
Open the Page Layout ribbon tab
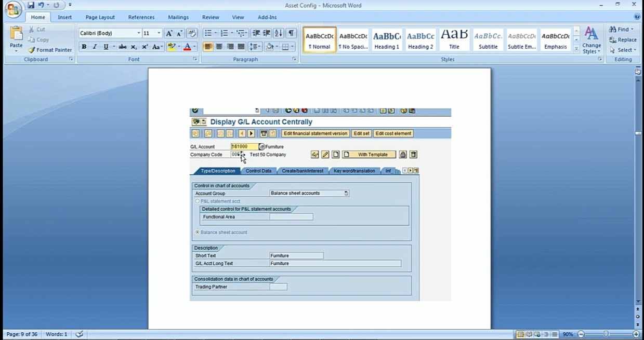(100, 17)
